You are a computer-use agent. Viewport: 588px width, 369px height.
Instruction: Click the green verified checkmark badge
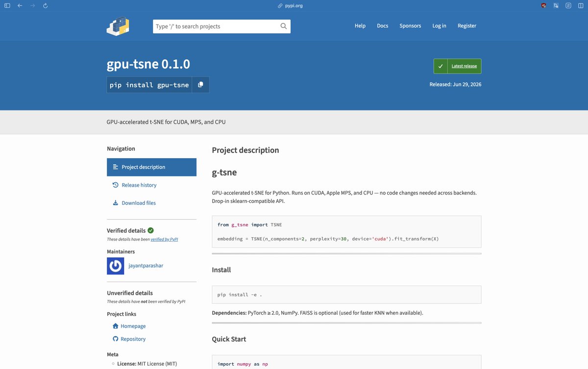pyautogui.click(x=150, y=230)
